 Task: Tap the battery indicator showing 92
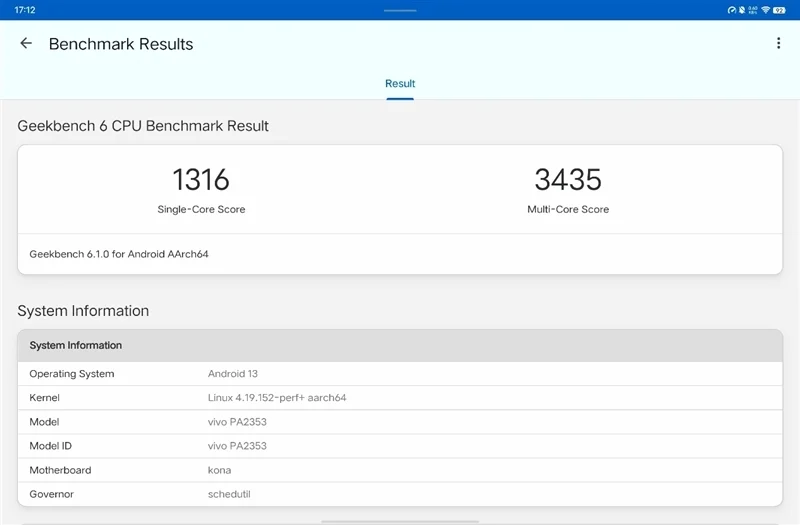tap(779, 10)
